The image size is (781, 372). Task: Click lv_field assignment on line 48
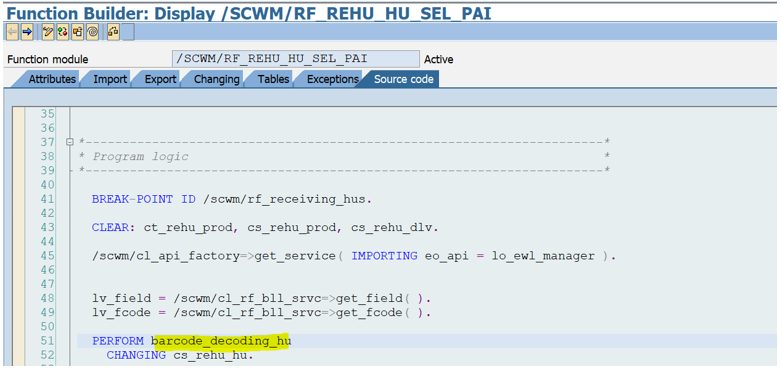[x=261, y=299]
